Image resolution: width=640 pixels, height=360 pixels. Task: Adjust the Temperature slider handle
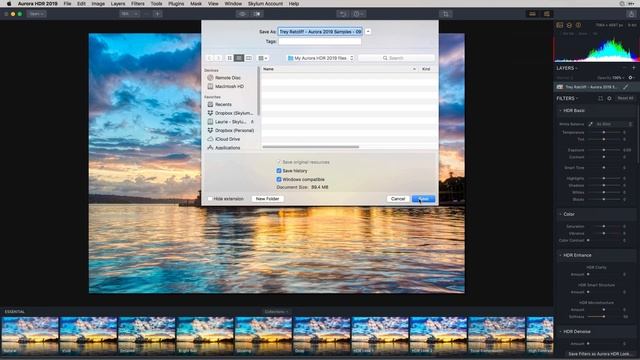[604, 132]
